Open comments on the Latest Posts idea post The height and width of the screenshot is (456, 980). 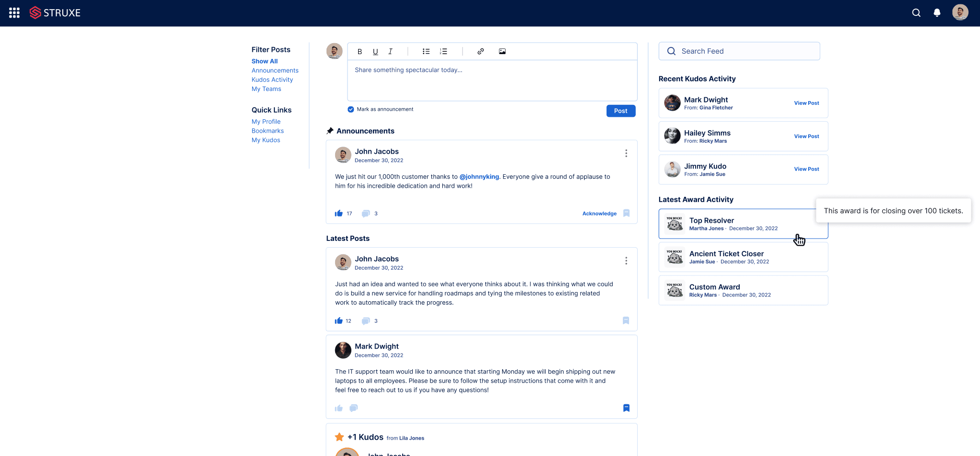pos(366,321)
